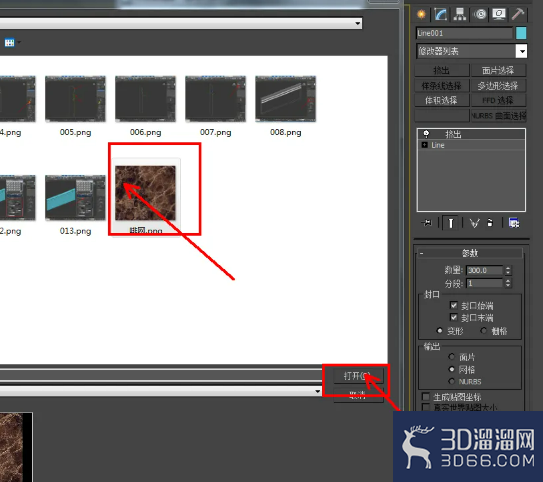
Task: Select the 005.png thumbnail
Action: 75,99
